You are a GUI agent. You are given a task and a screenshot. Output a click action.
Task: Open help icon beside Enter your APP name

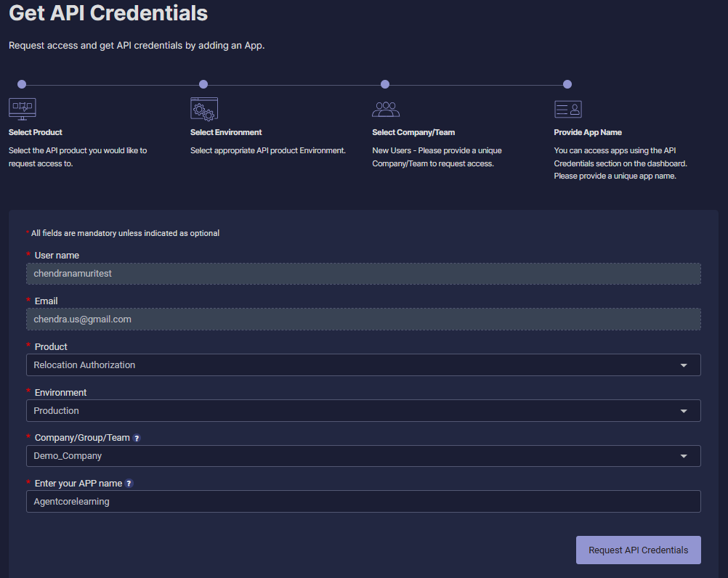click(129, 484)
